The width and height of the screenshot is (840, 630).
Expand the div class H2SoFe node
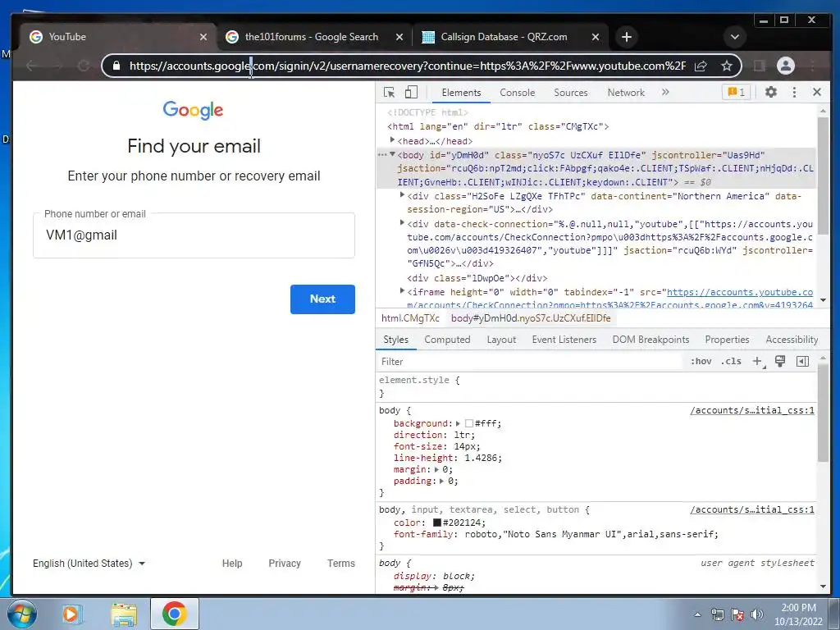(402, 195)
